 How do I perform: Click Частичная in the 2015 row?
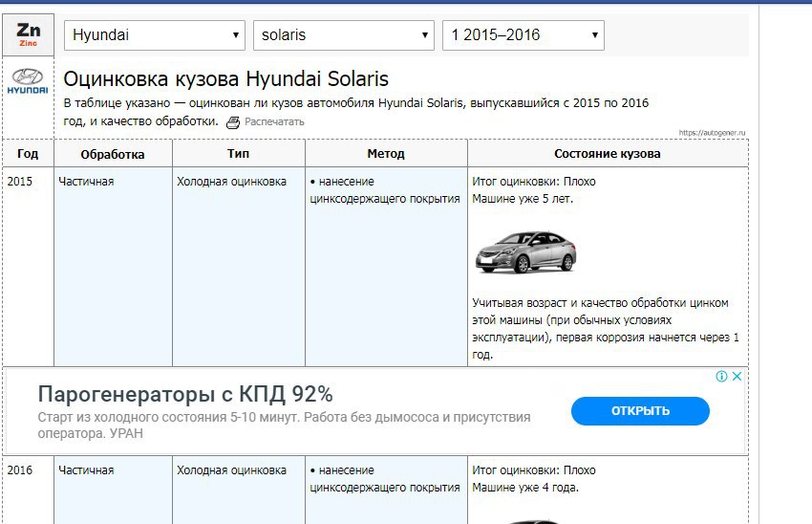pos(86,182)
